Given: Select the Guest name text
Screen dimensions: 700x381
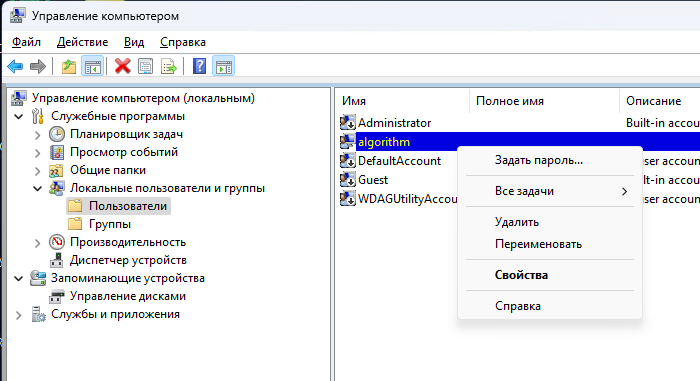Looking at the screenshot, I should tap(373, 180).
